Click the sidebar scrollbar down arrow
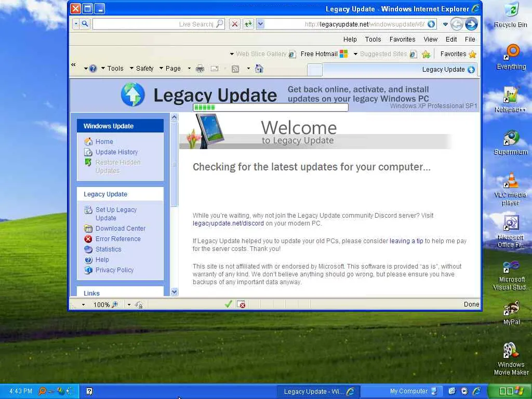The height and width of the screenshot is (399, 532). pyautogui.click(x=174, y=292)
